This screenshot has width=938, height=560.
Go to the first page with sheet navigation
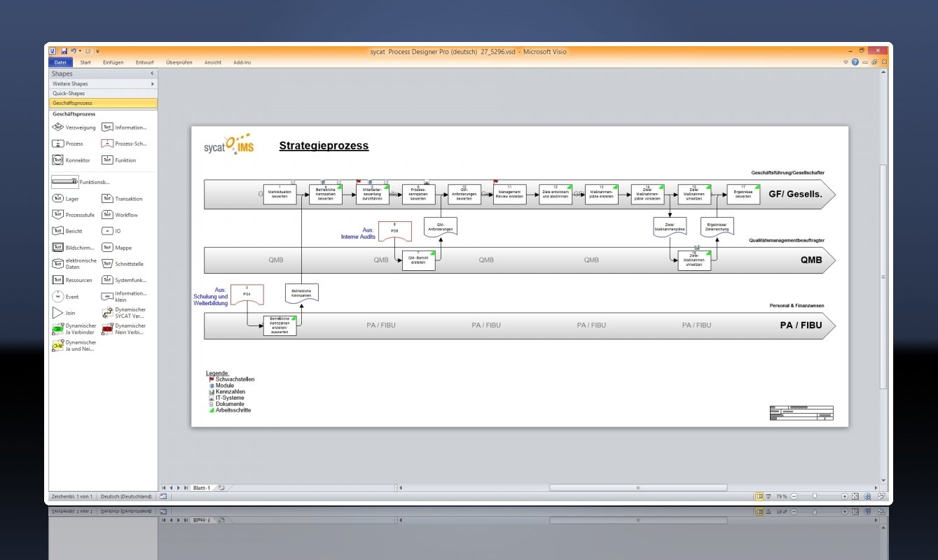point(164,487)
